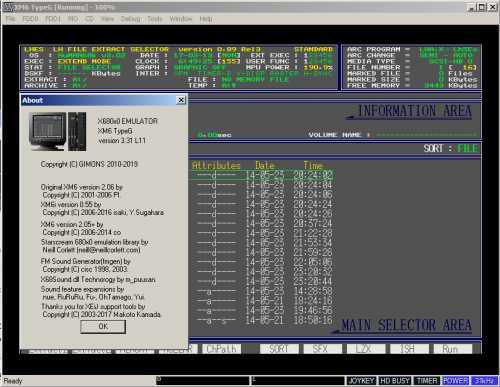Screen dimensions: 500x387
Task: Select the row with time 23:20:32
Action: tap(261, 272)
